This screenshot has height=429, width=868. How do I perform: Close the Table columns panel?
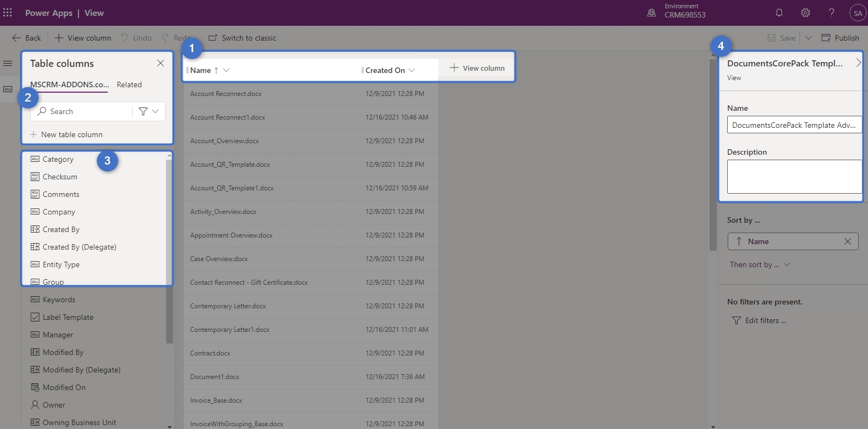(161, 63)
